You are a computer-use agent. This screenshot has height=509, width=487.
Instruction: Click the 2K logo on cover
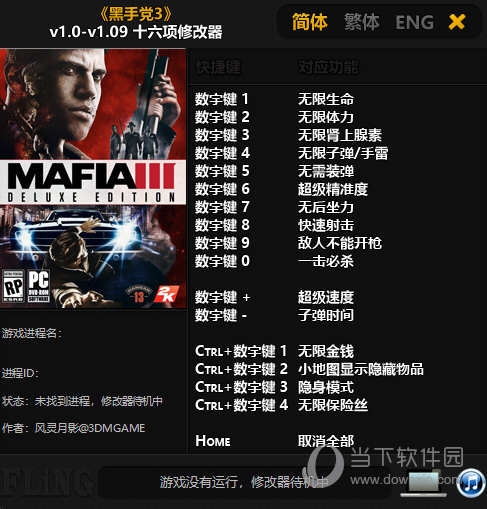pos(166,294)
